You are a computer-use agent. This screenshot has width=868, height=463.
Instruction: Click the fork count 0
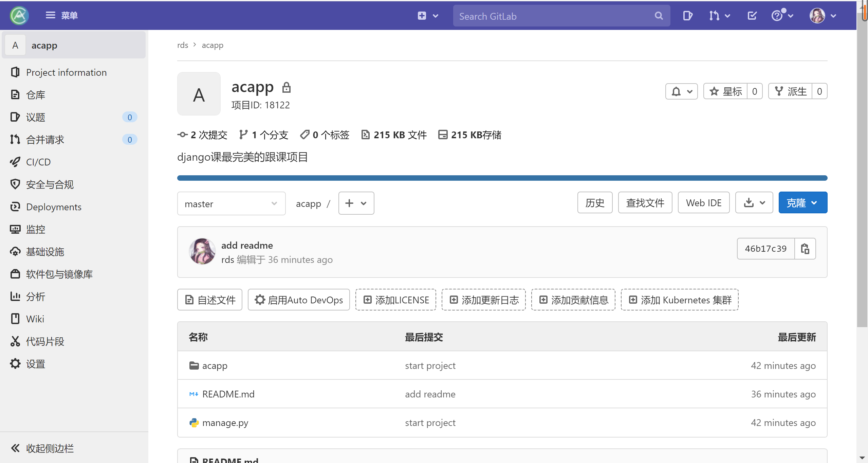click(x=819, y=91)
